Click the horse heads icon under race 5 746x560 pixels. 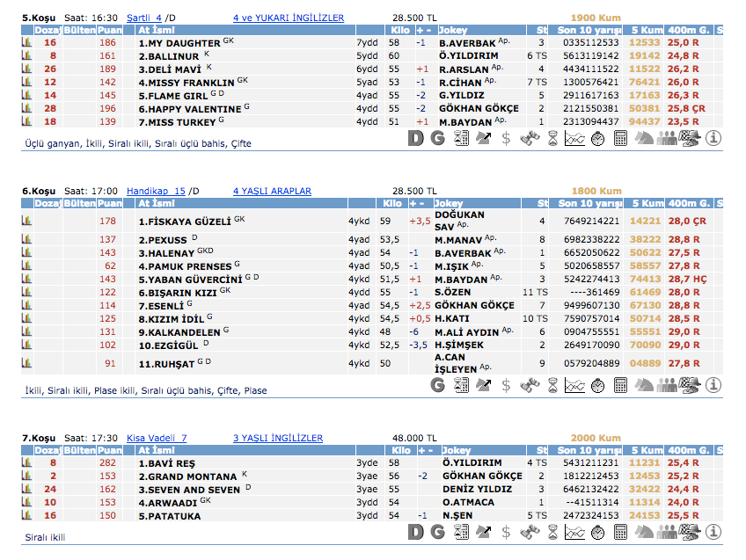[x=644, y=138]
